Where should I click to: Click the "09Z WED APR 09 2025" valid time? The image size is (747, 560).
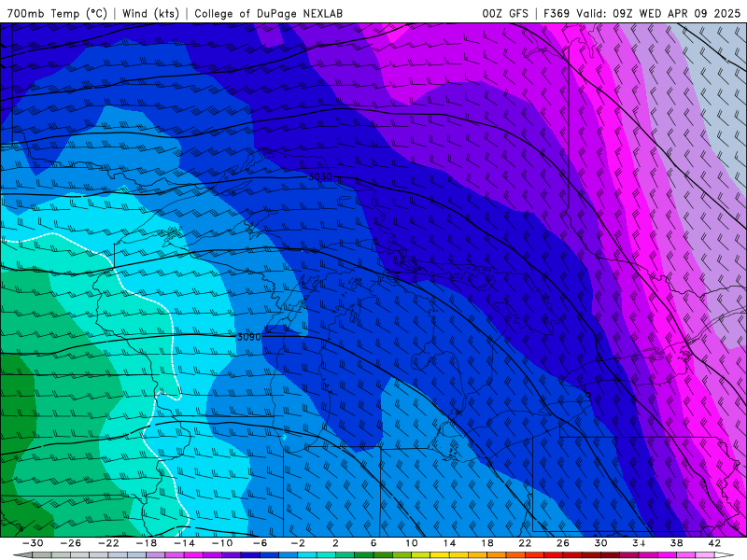(676, 13)
